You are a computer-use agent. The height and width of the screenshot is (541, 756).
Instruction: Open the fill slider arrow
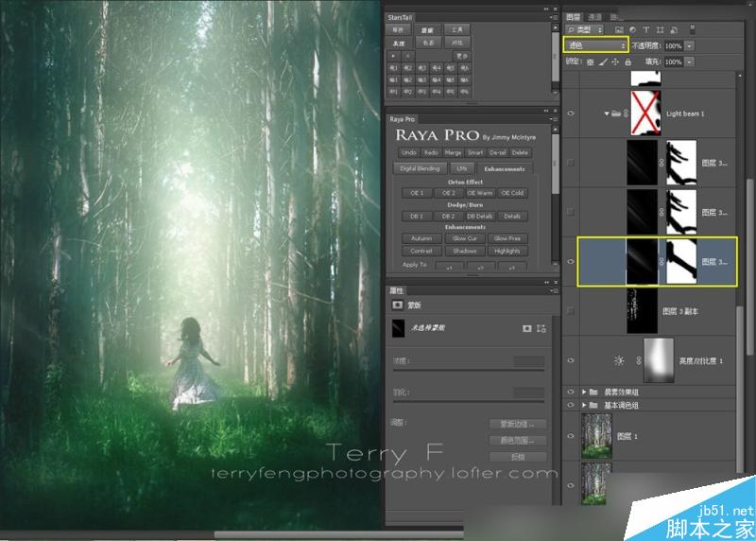(x=690, y=61)
